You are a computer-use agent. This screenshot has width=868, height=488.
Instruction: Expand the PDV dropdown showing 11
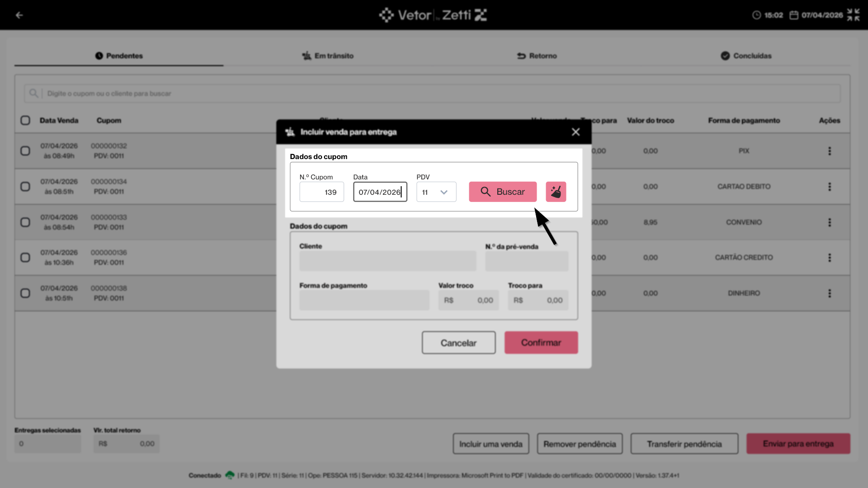(x=436, y=192)
